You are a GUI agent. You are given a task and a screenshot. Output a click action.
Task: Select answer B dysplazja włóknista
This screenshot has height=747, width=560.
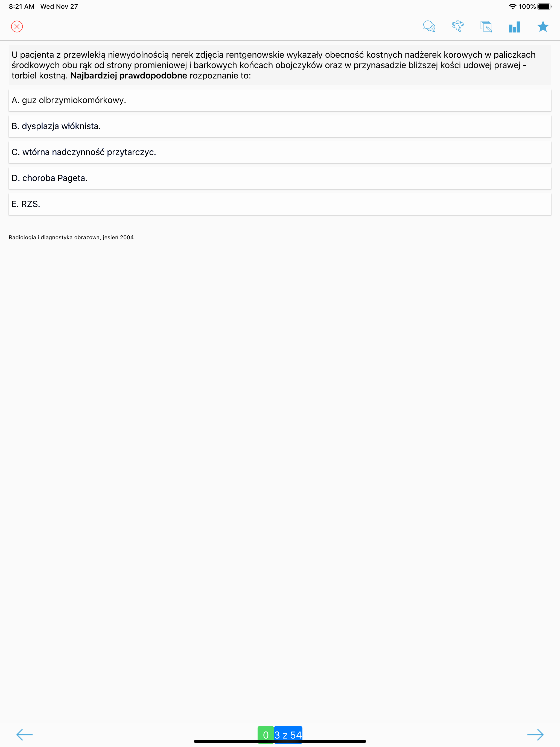pos(280,126)
